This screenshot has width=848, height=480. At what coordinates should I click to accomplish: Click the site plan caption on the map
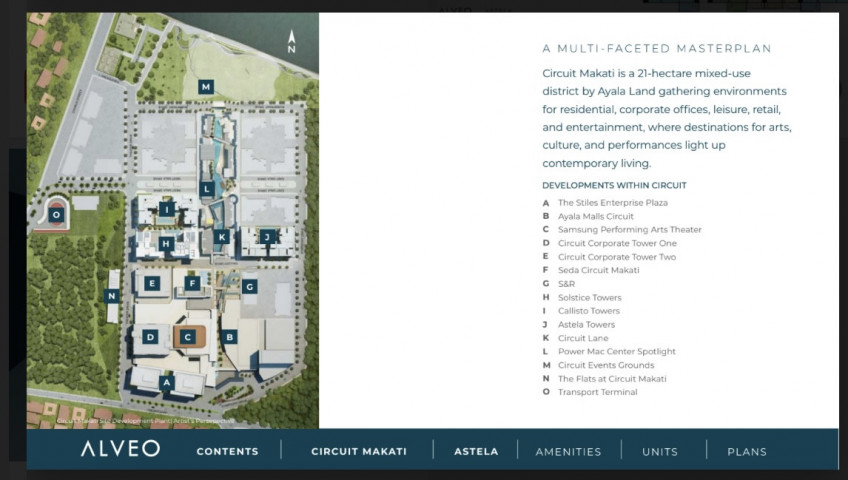point(145,421)
